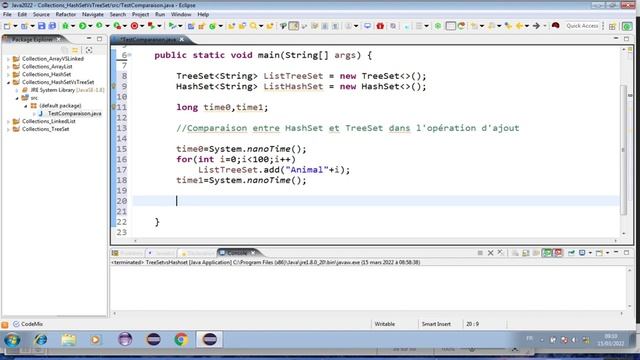Click the Save All icon
The image size is (640, 360).
tap(52, 26)
